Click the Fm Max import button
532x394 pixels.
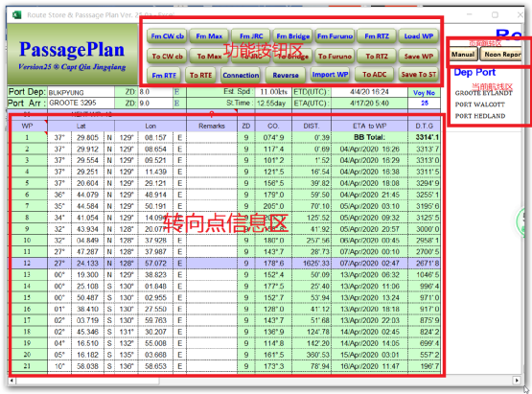coord(209,36)
